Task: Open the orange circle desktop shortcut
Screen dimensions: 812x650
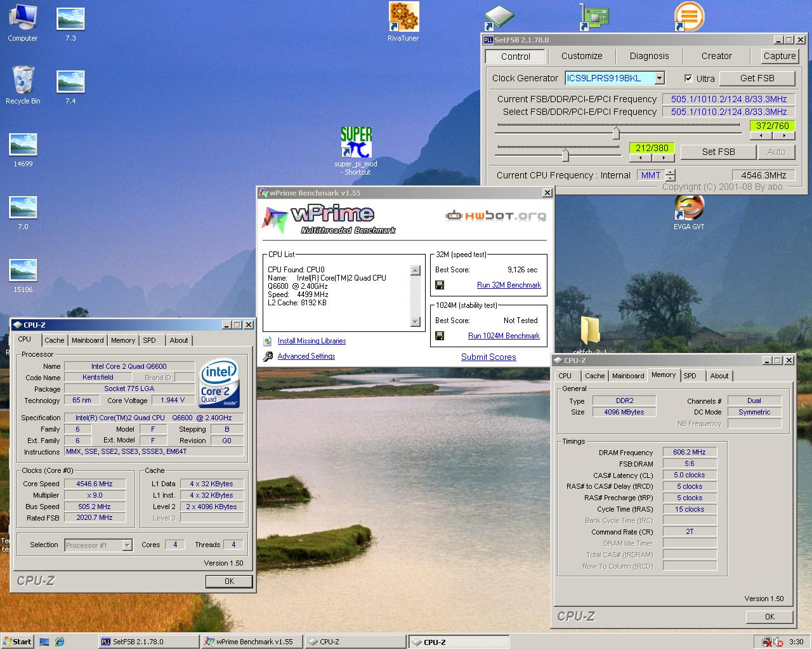Action: [x=689, y=17]
